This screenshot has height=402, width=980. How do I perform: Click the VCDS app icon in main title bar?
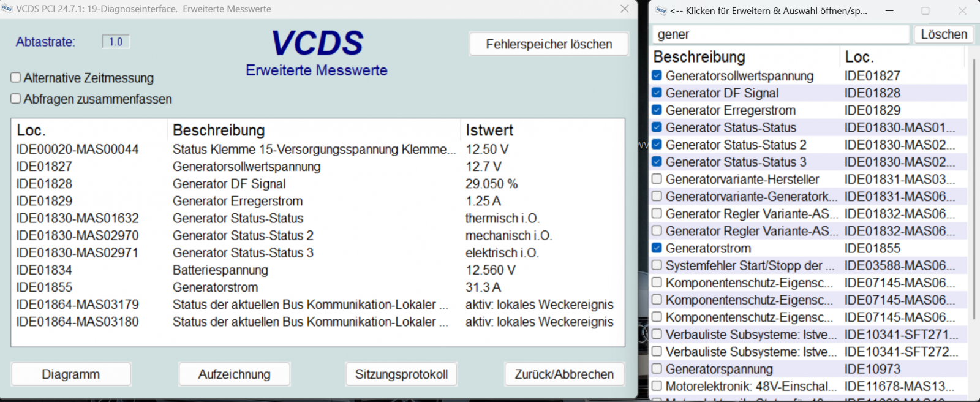pyautogui.click(x=7, y=9)
